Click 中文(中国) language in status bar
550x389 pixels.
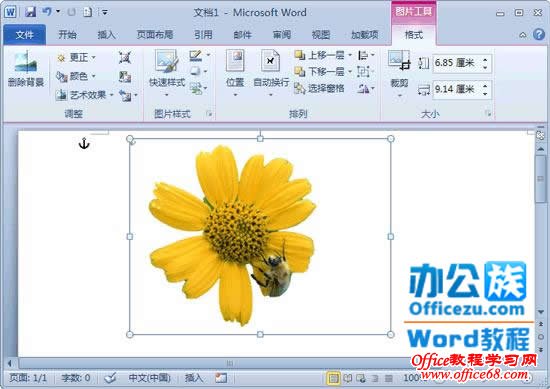(150, 378)
